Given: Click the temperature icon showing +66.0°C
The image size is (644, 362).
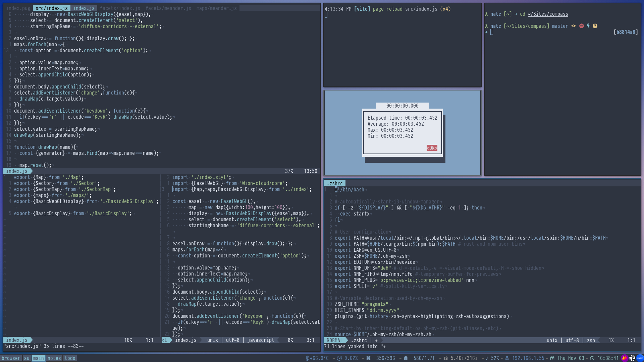Looking at the screenshot, I should [307, 358].
